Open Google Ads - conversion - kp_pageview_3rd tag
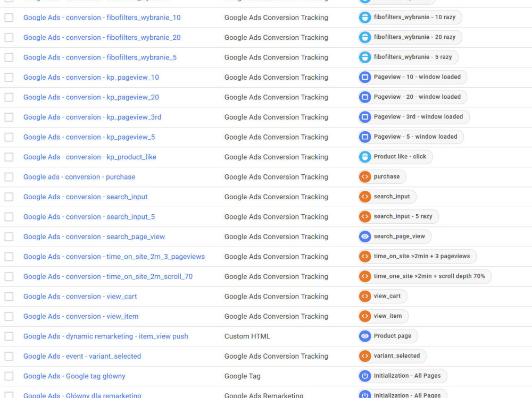Screen dimensions: 532x398 pyautogui.click(x=92, y=117)
